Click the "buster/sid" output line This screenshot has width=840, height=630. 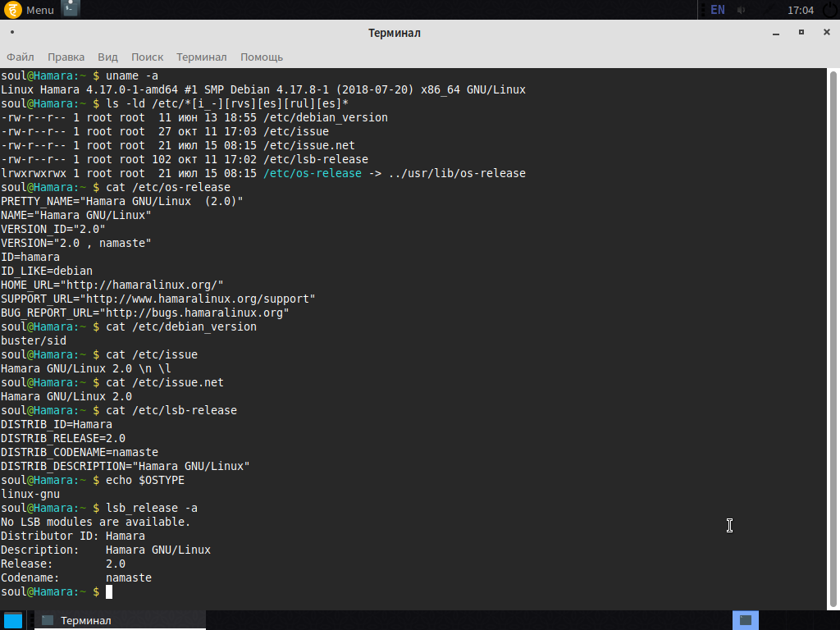click(33, 340)
